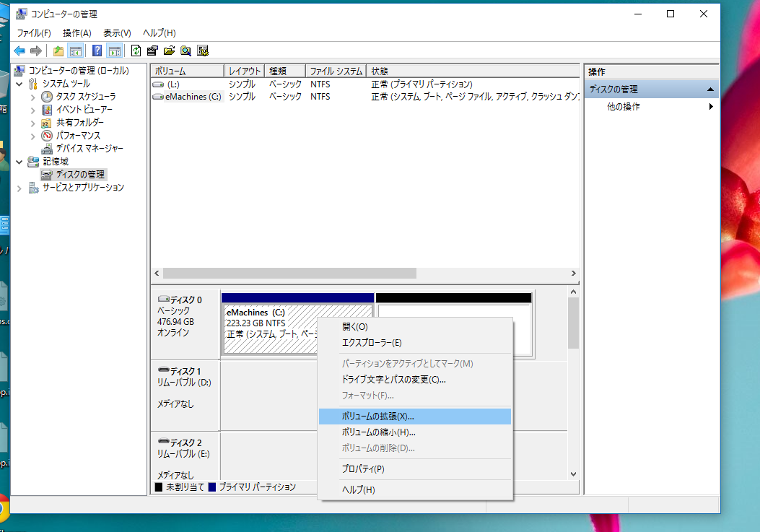Choose ボリュームの縮小(H)... from context menu

pyautogui.click(x=415, y=432)
